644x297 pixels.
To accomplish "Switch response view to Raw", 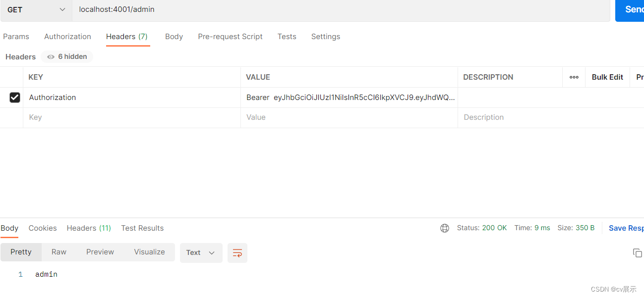I will pos(59,252).
